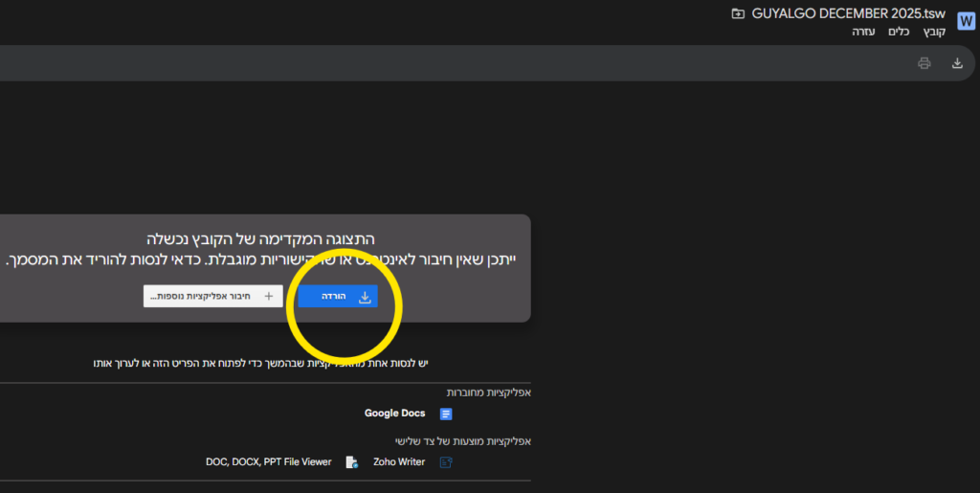Click the התצוגה המקדימה של הקובץ נכשלה heading
This screenshot has width=980, height=493.
[x=260, y=238]
